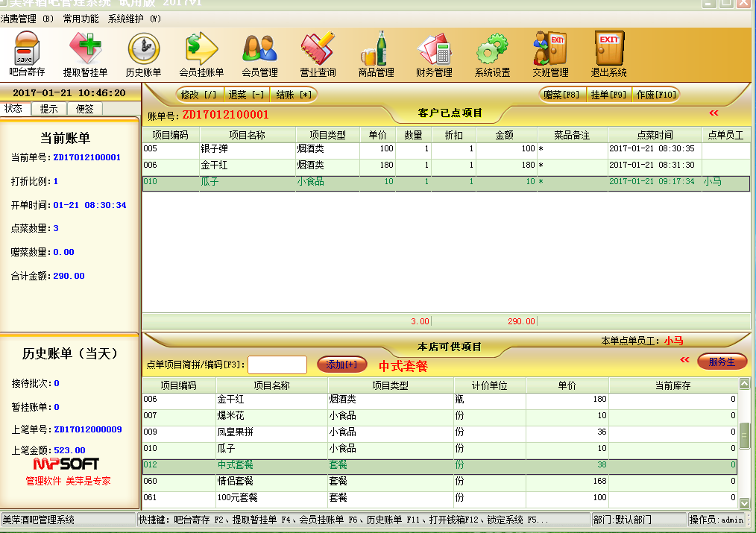Open 系统维护 menu

134,19
